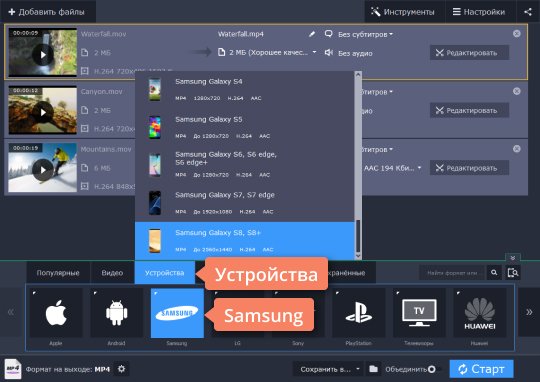Open output format settings gear icon
The height and width of the screenshot is (382, 540).
click(121, 369)
